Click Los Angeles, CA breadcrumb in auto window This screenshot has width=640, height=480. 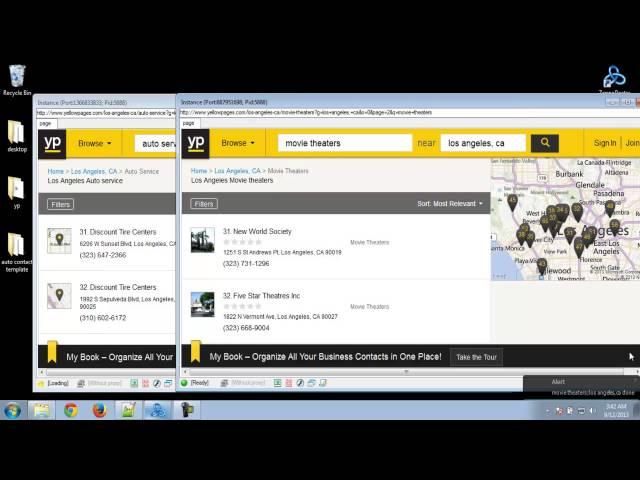(94, 171)
